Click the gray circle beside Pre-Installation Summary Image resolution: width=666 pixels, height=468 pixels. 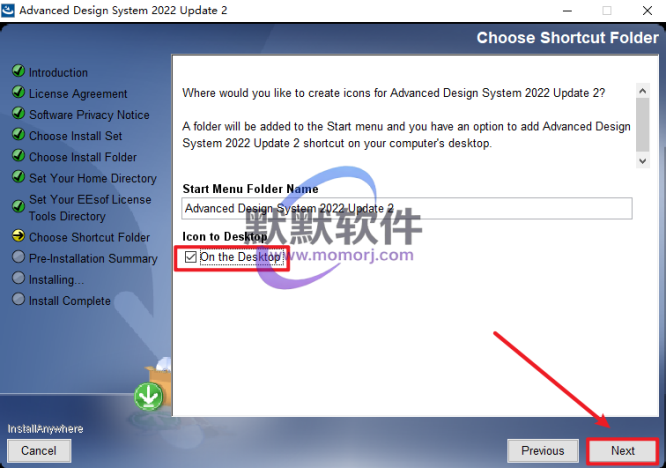point(18,257)
